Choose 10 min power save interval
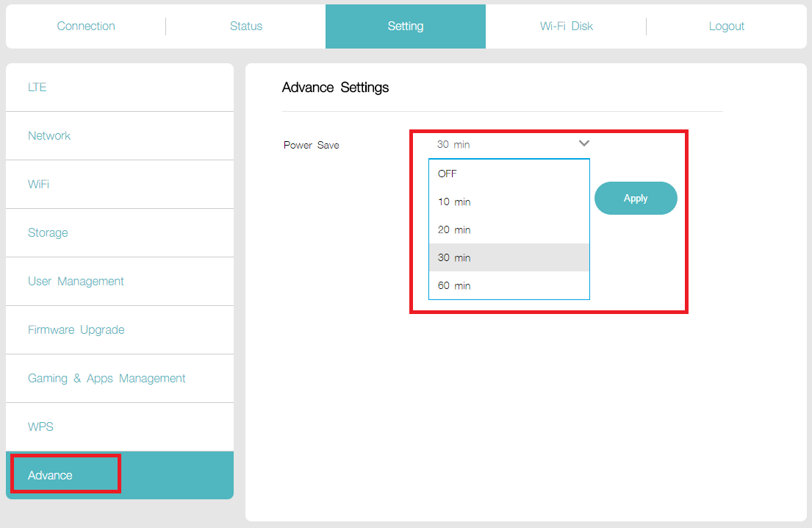The height and width of the screenshot is (528, 812). click(453, 201)
